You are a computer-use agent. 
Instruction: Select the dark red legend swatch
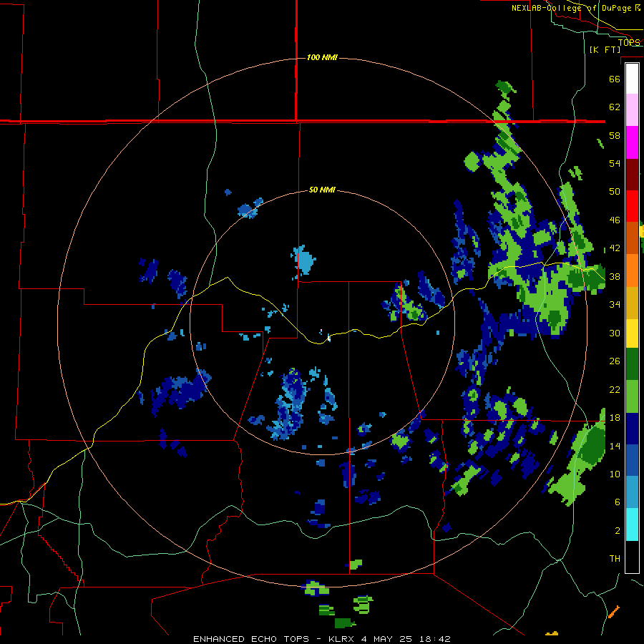tap(632, 174)
